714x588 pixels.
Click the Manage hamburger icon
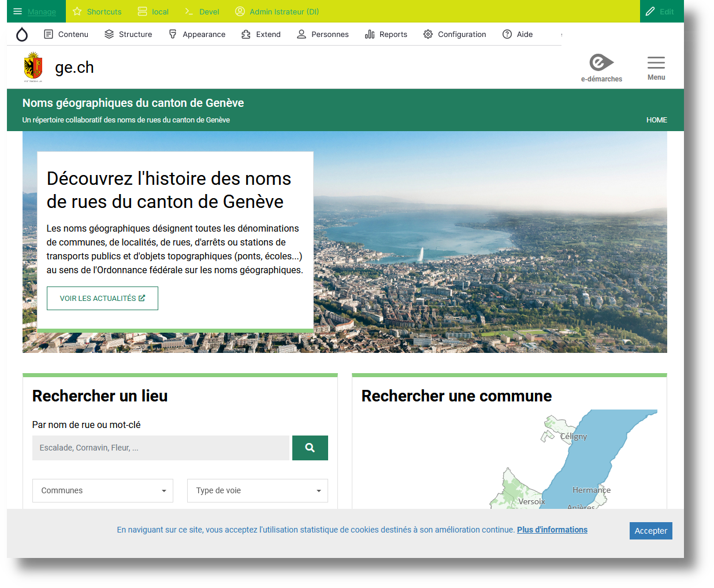point(17,11)
